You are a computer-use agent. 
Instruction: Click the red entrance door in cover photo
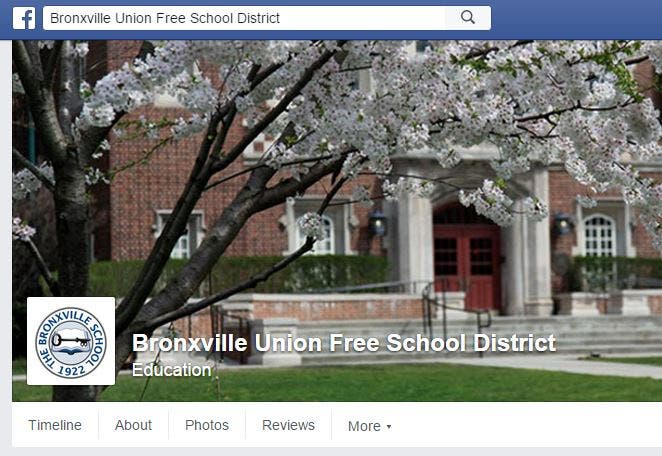(467, 268)
